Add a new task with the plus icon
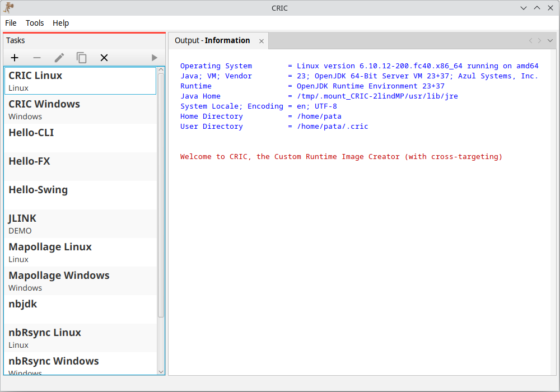The width and height of the screenshot is (560, 392). pos(15,58)
